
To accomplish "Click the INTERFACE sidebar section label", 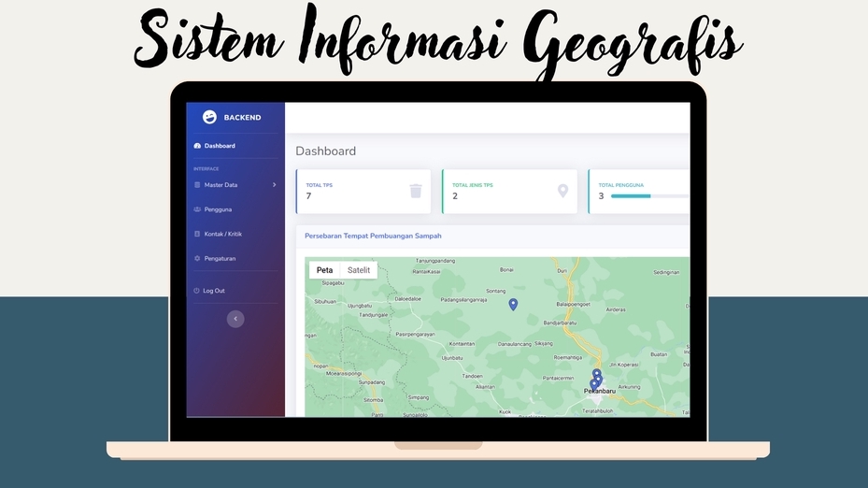I will pyautogui.click(x=206, y=168).
